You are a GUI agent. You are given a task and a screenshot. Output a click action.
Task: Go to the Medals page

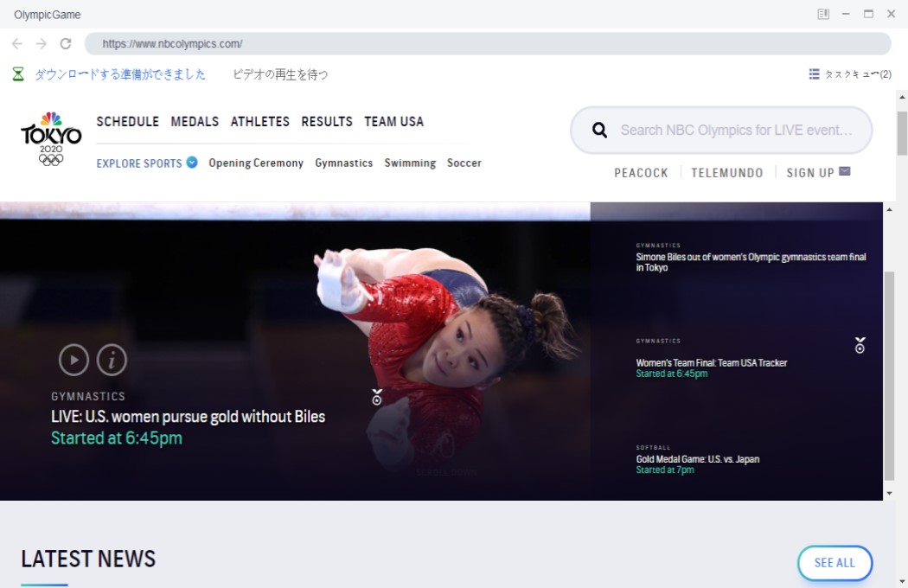[195, 122]
